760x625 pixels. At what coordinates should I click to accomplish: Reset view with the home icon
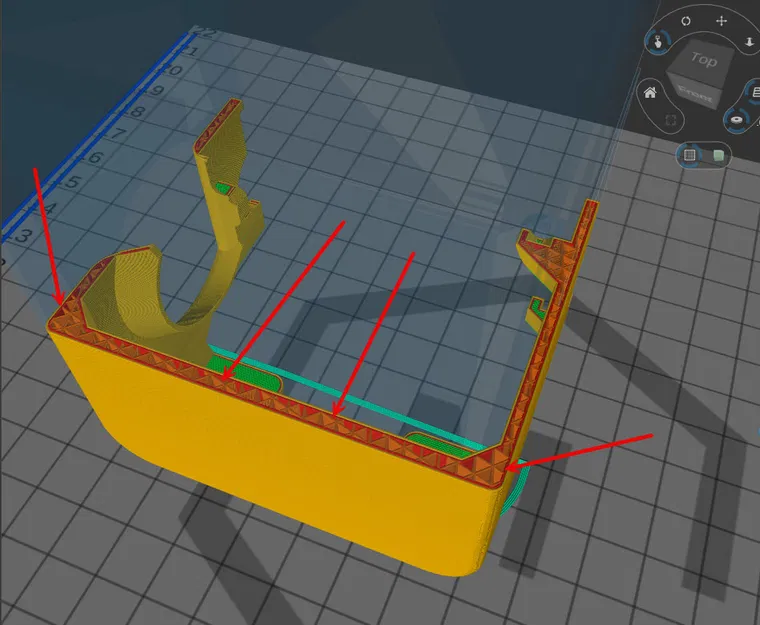point(650,92)
